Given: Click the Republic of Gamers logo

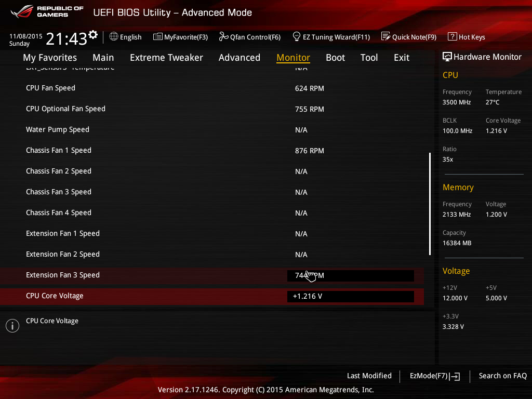Looking at the screenshot, I should click(x=47, y=11).
